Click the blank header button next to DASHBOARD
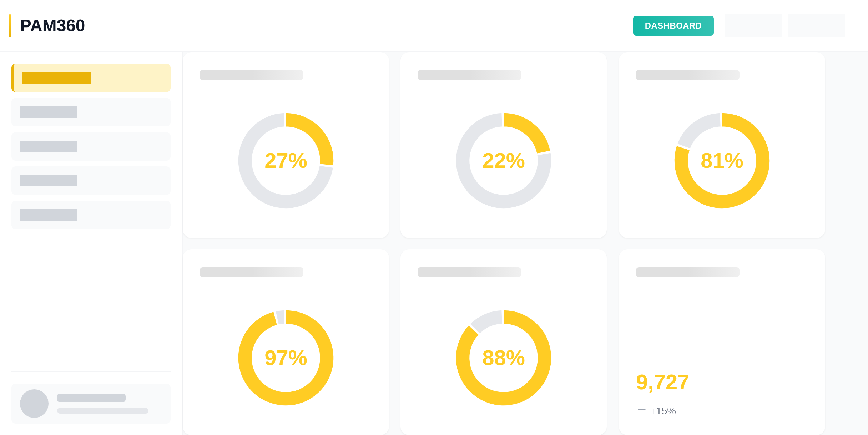This screenshot has height=435, width=868. 753,26
